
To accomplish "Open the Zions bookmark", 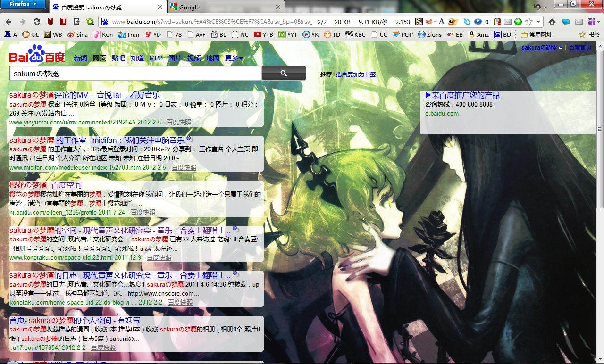I will (430, 34).
